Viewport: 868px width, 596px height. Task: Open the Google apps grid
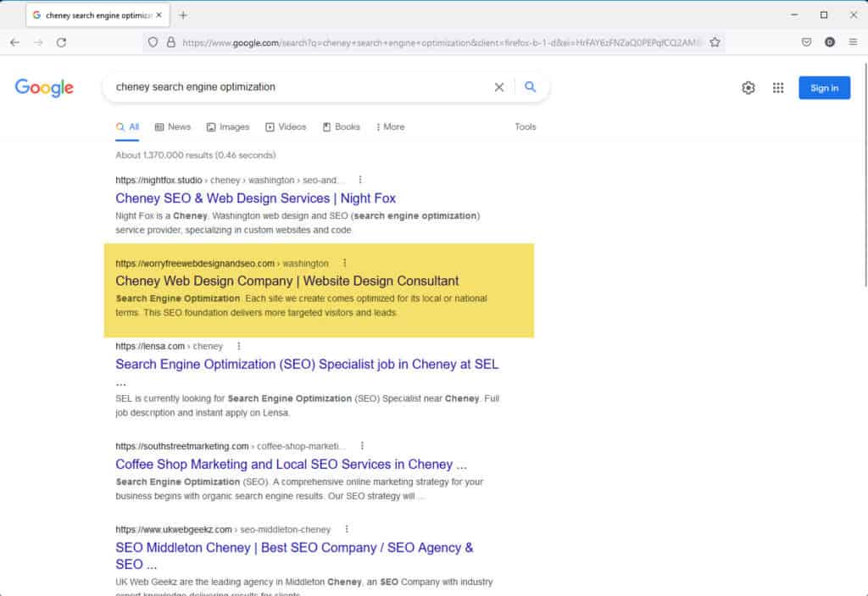point(778,87)
